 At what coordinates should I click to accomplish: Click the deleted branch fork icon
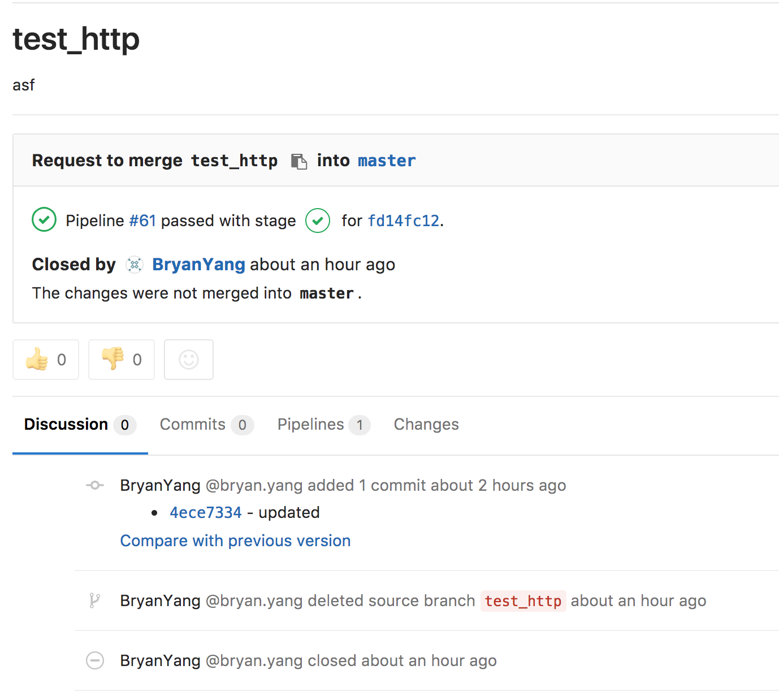94,600
